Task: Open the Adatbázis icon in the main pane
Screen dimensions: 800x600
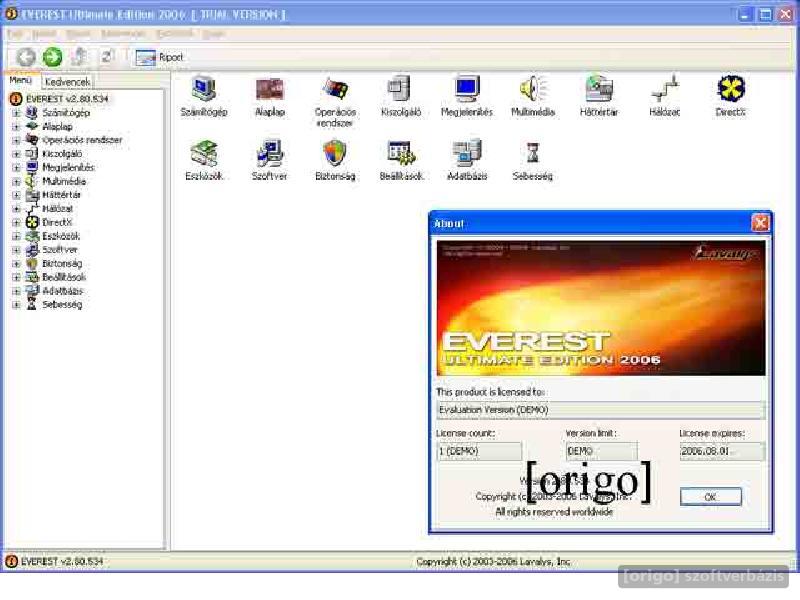Action: tap(467, 160)
